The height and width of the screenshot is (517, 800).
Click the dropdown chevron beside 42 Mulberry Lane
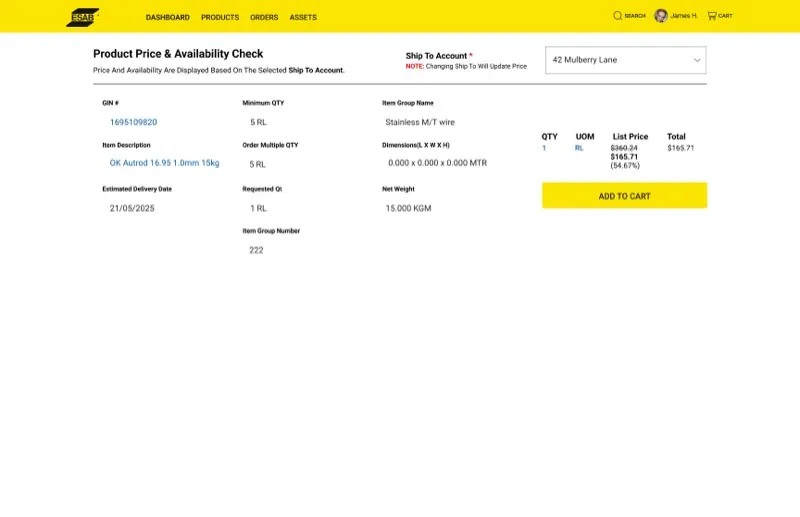pyautogui.click(x=697, y=60)
